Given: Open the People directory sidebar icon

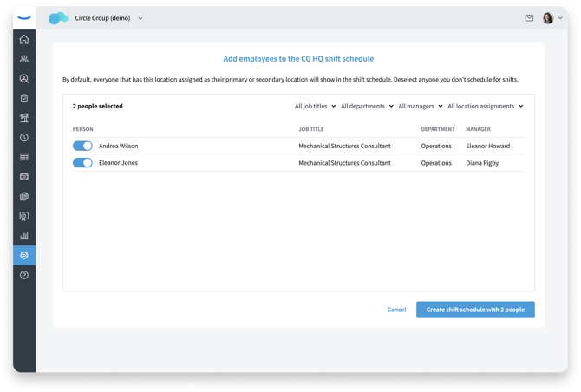Looking at the screenshot, I should click(24, 59).
